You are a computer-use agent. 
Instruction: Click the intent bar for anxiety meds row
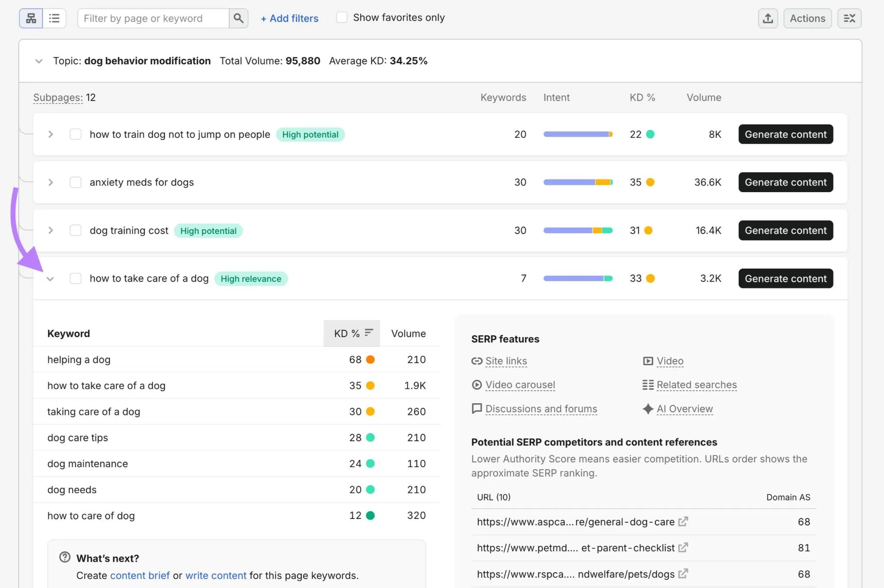pos(578,182)
